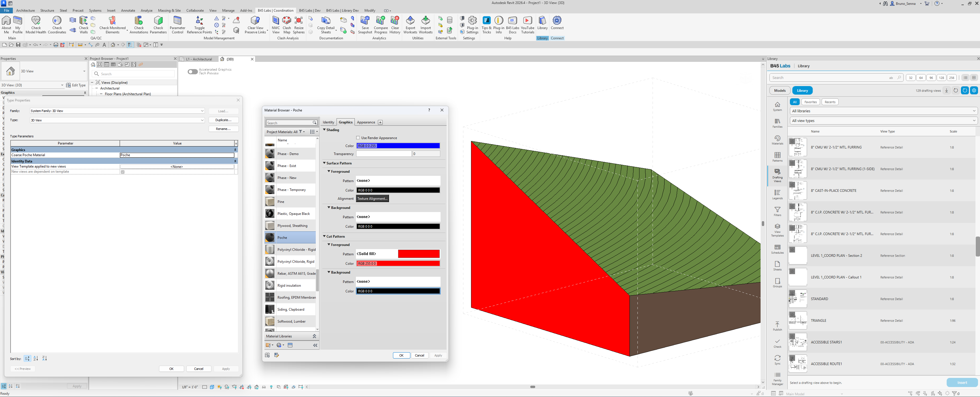Image resolution: width=980 pixels, height=397 pixels.
Task: Switch to L1 - Architectural view tab
Action: (199, 59)
